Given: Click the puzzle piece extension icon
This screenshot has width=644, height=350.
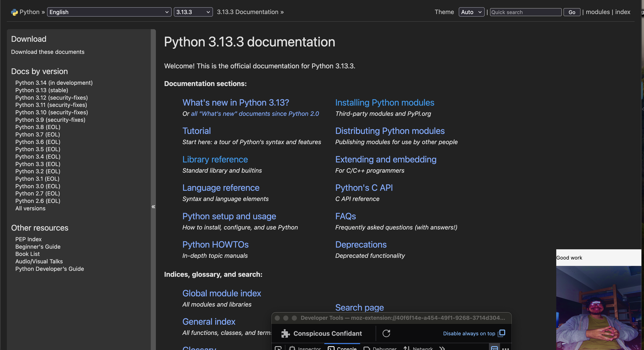Looking at the screenshot, I should click(x=285, y=333).
